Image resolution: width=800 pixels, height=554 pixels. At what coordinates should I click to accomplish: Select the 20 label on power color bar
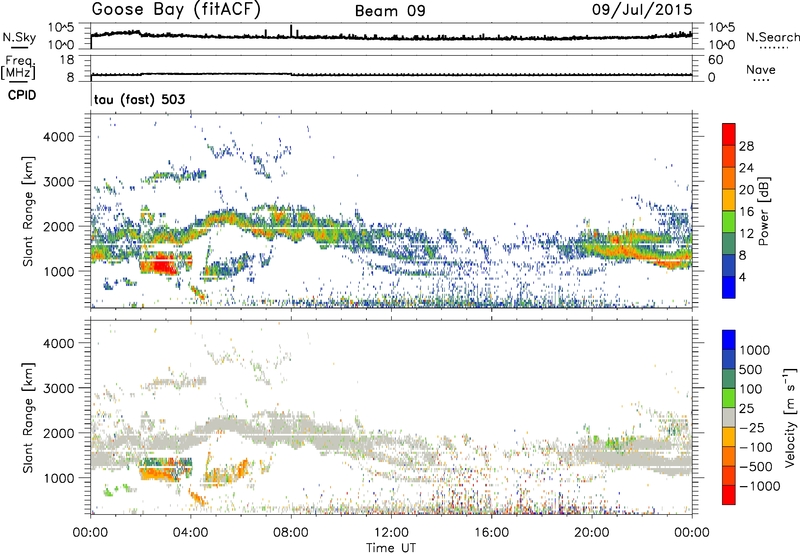pyautogui.click(x=746, y=190)
